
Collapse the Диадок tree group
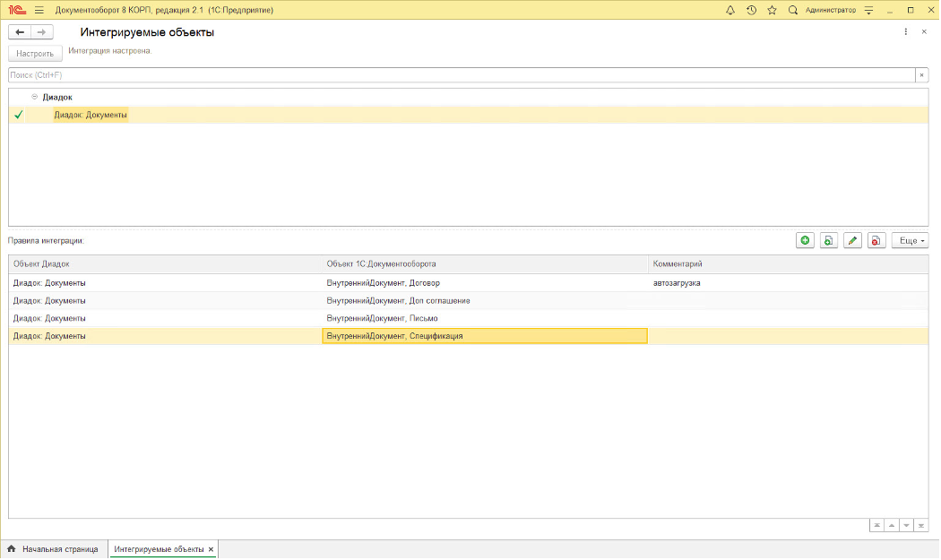coord(34,97)
